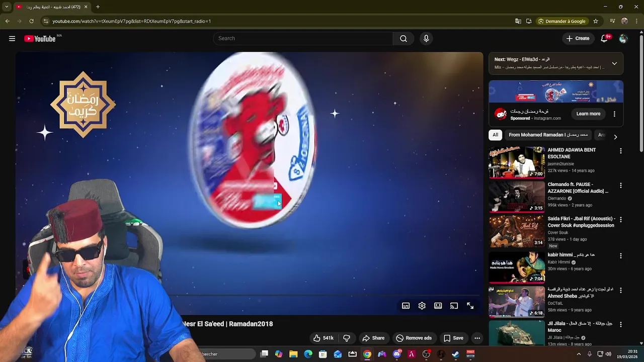Click the search magnifier button

point(404,39)
